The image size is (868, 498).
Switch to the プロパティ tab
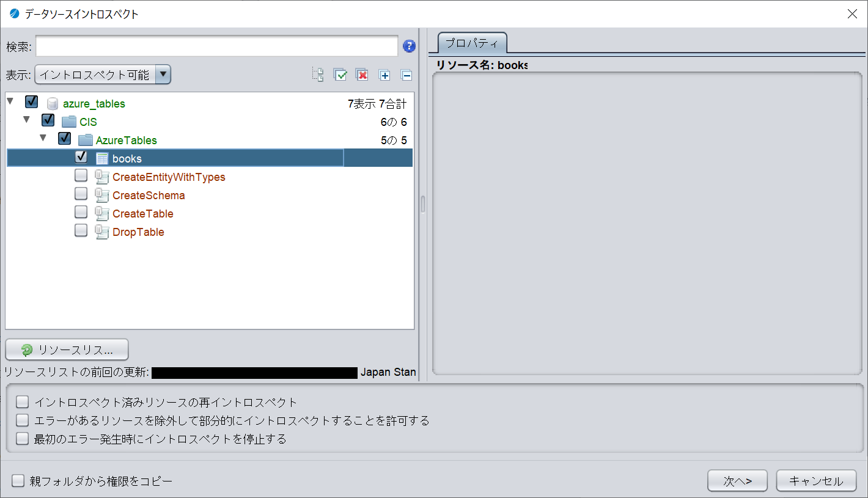473,43
